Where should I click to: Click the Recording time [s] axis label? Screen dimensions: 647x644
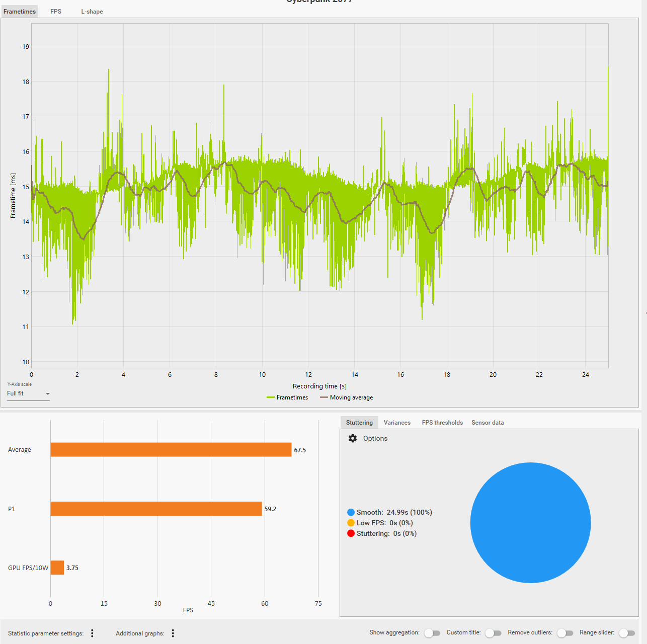click(x=319, y=386)
